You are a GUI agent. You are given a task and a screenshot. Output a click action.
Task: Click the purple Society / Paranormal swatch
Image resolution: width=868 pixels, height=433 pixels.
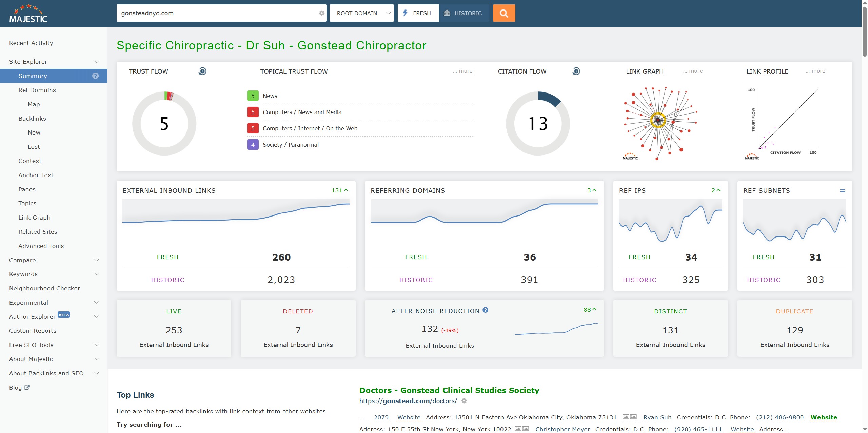[253, 145]
